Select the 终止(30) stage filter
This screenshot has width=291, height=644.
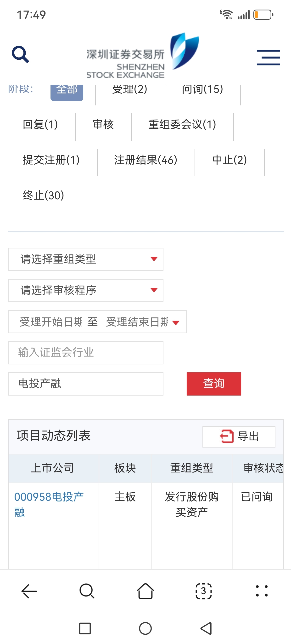tap(44, 195)
